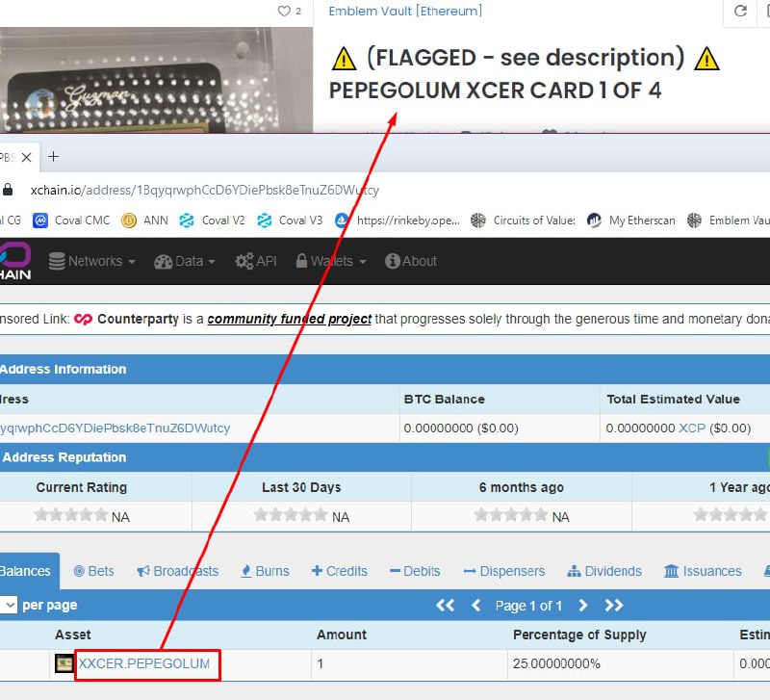This screenshot has height=700, width=770.
Task: Open the ANN bookmark
Action: pyautogui.click(x=145, y=220)
